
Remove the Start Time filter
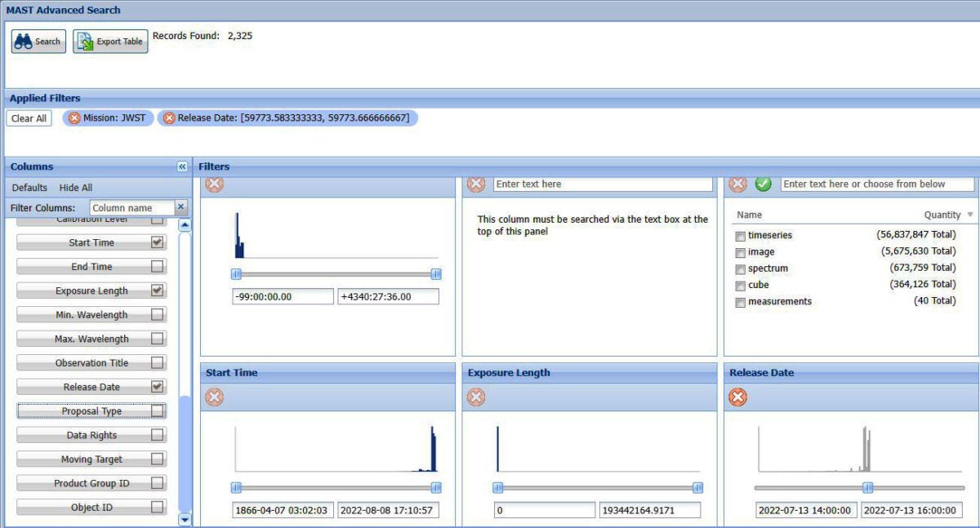point(214,397)
